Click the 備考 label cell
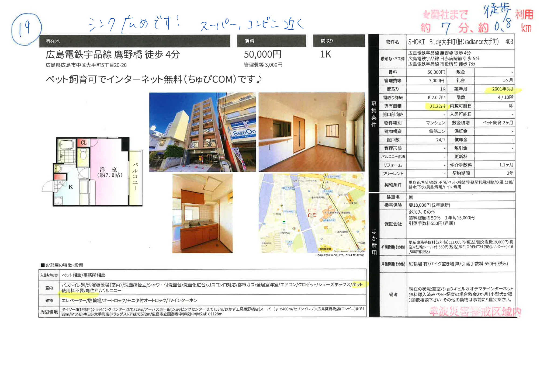The height and width of the screenshot is (392, 554). pos(393,294)
